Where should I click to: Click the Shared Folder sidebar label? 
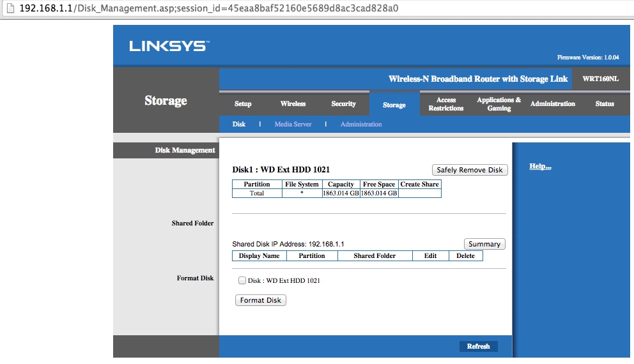192,223
